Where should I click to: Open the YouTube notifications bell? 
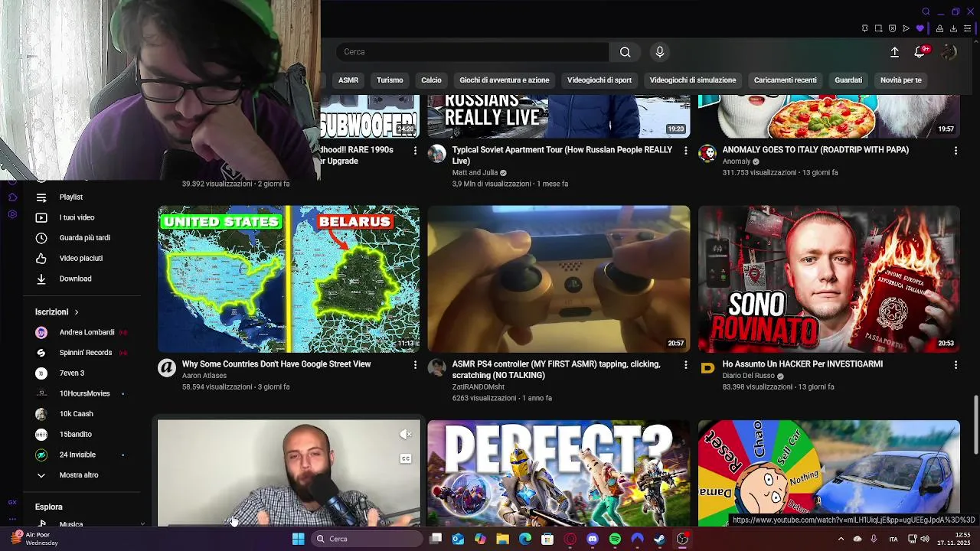920,52
